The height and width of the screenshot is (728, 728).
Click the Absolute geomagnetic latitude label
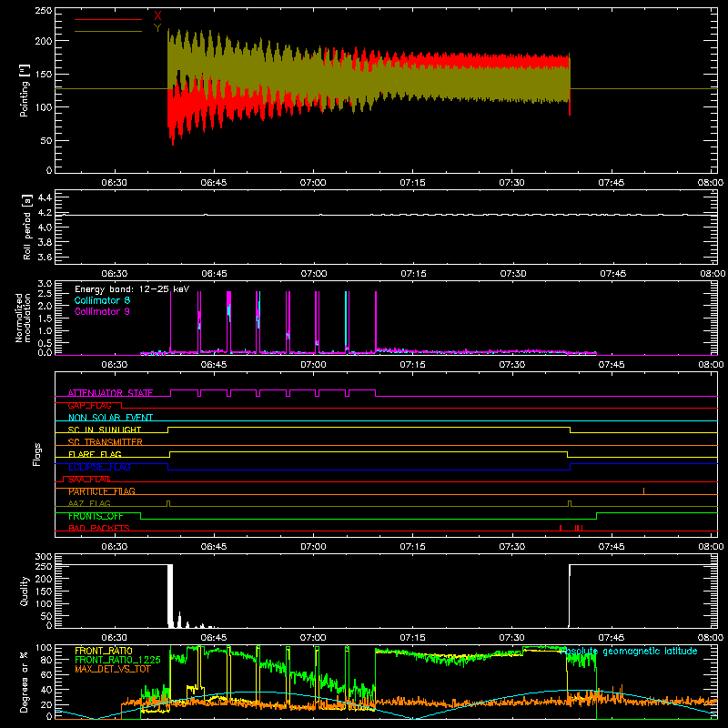click(629, 651)
